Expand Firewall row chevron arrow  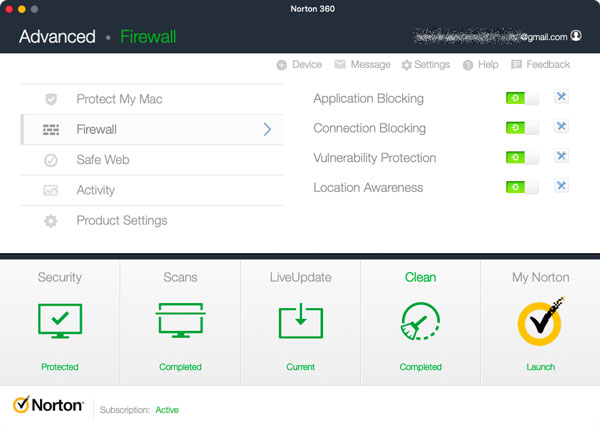coord(267,129)
